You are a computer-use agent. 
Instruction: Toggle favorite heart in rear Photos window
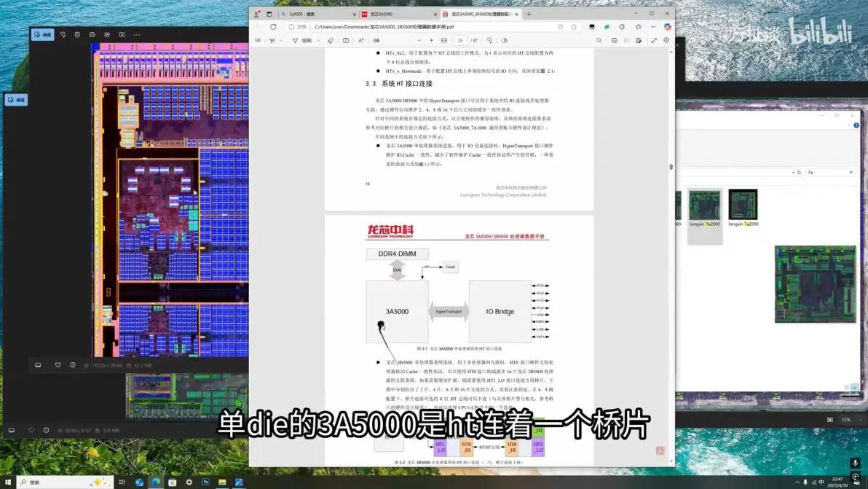click(31, 430)
